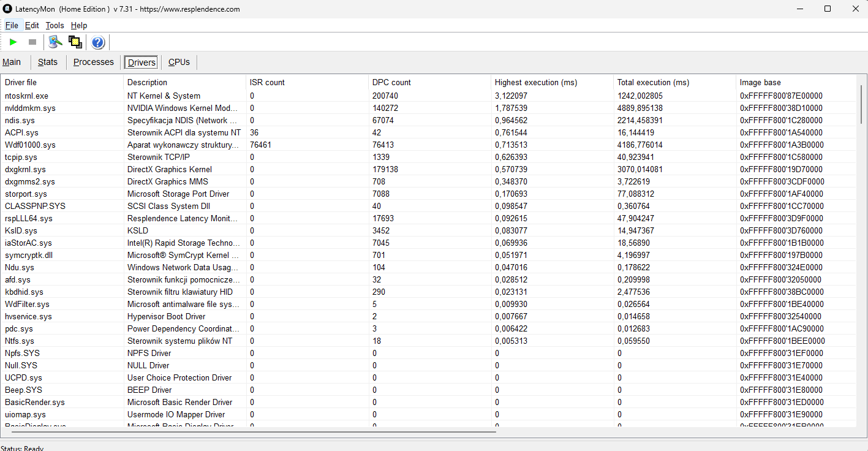Click total execution value 4889,895138

pyautogui.click(x=640, y=108)
